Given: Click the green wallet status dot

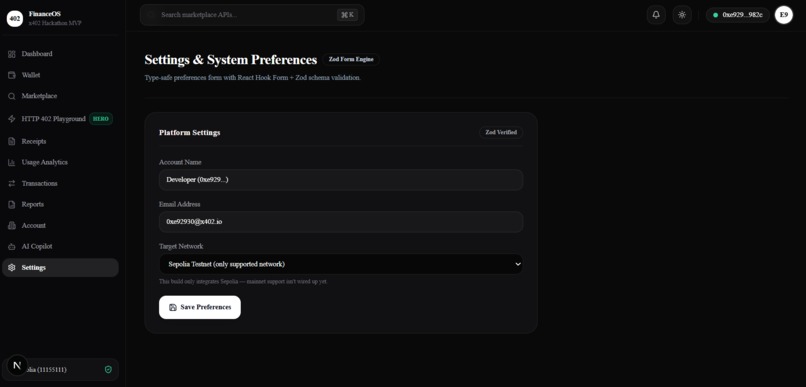Looking at the screenshot, I should point(715,15).
